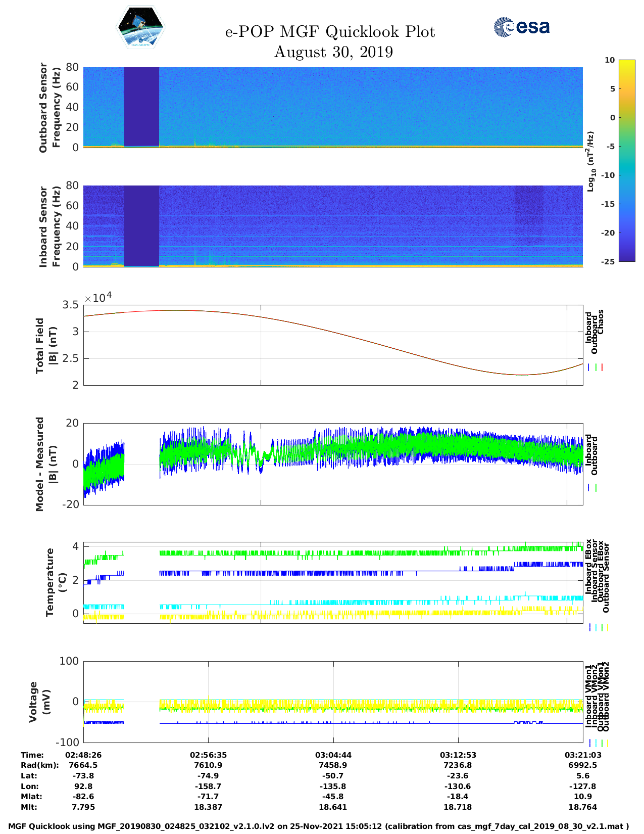Click the Log10 (nT²/Hz) colorbar label
Screen dimensions: 644x834
590,161
